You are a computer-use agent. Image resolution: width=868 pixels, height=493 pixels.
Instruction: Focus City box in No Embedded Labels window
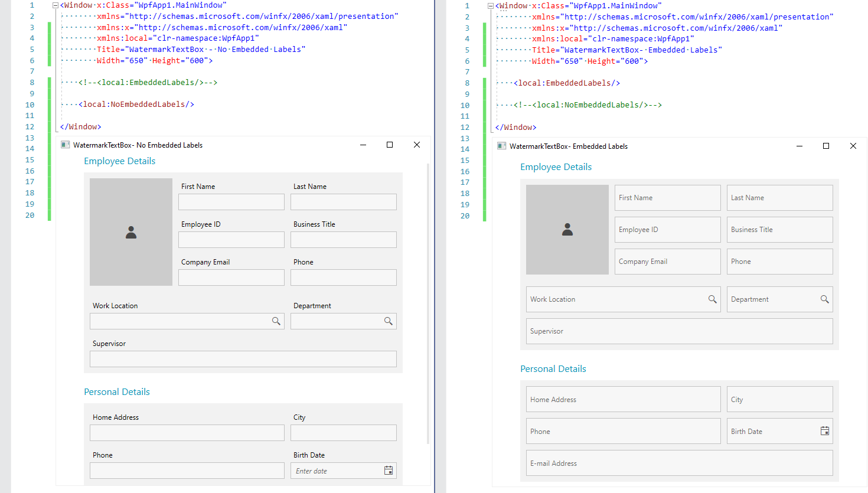point(344,433)
